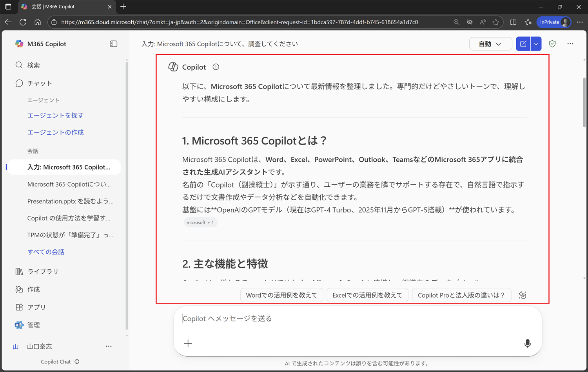Image resolution: width=588 pixels, height=372 pixels.
Task: Click the chat area vertical scrollbar
Action: [x=584, y=102]
